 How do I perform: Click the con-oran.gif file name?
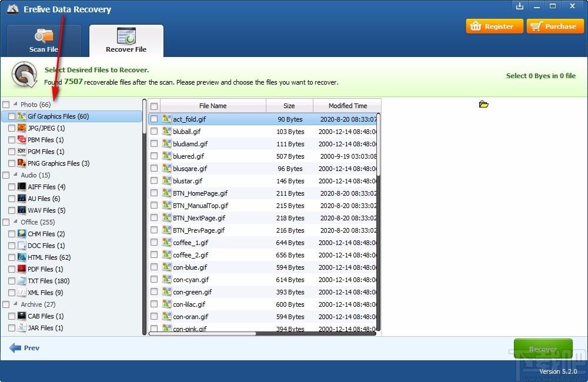pyautogui.click(x=191, y=316)
